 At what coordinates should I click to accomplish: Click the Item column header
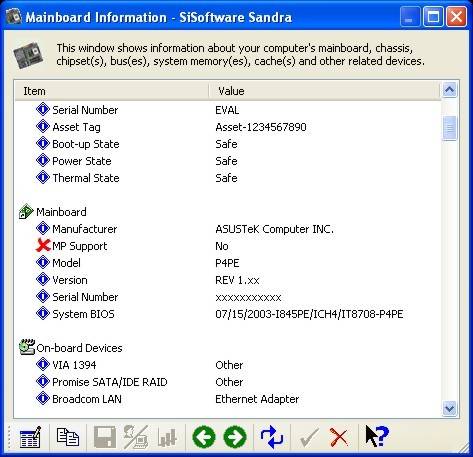coord(112,91)
